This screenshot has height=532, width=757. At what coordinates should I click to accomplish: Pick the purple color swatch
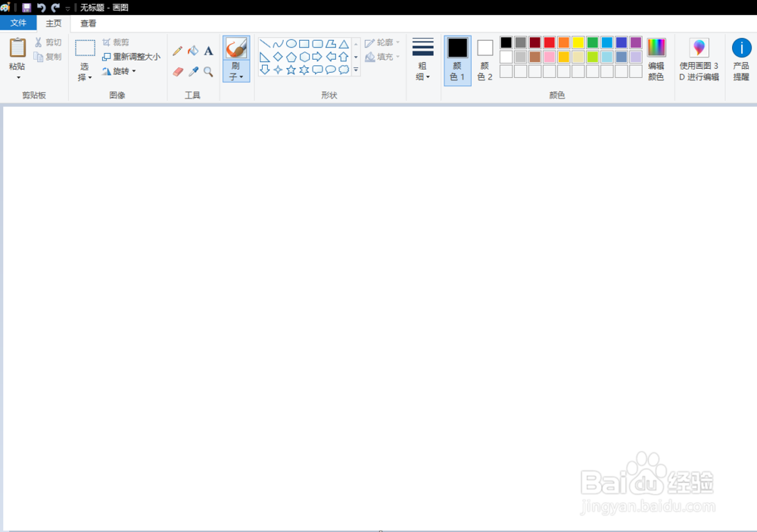(636, 42)
